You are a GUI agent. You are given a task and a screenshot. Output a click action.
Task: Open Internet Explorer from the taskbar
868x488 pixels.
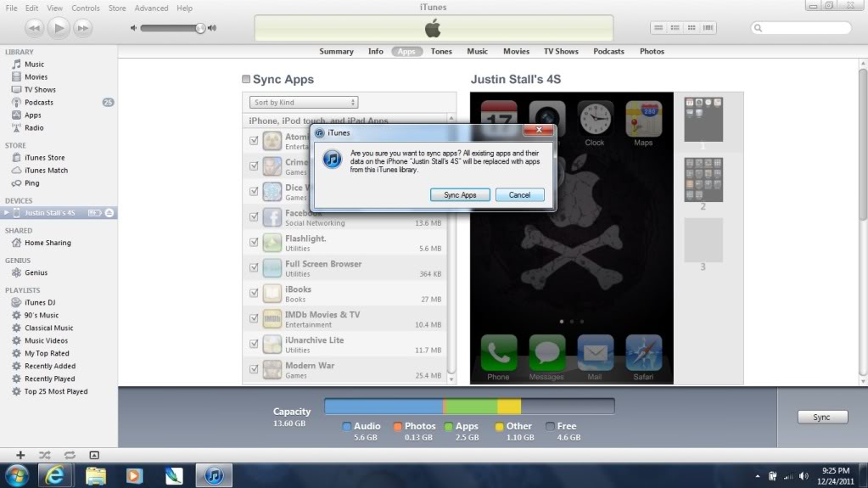point(54,476)
